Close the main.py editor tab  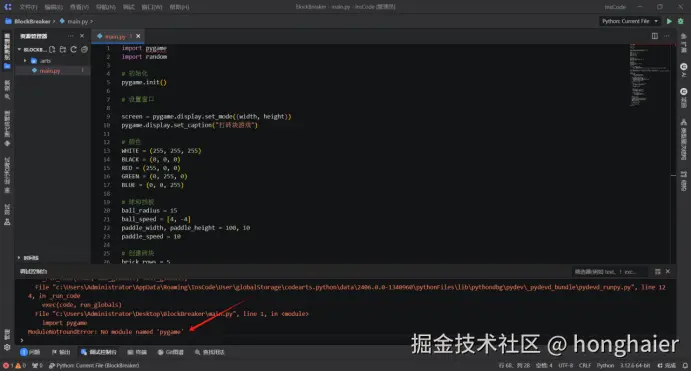[x=138, y=36]
